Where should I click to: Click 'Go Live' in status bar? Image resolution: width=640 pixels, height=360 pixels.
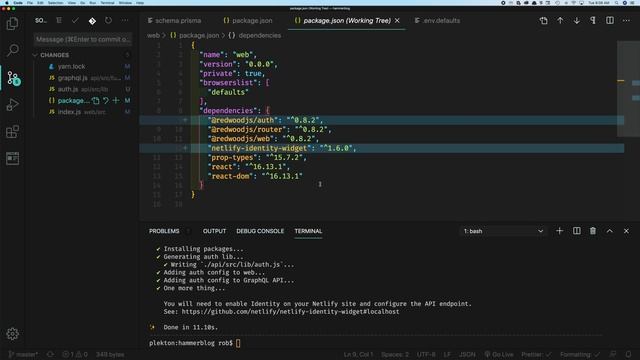[499, 354]
